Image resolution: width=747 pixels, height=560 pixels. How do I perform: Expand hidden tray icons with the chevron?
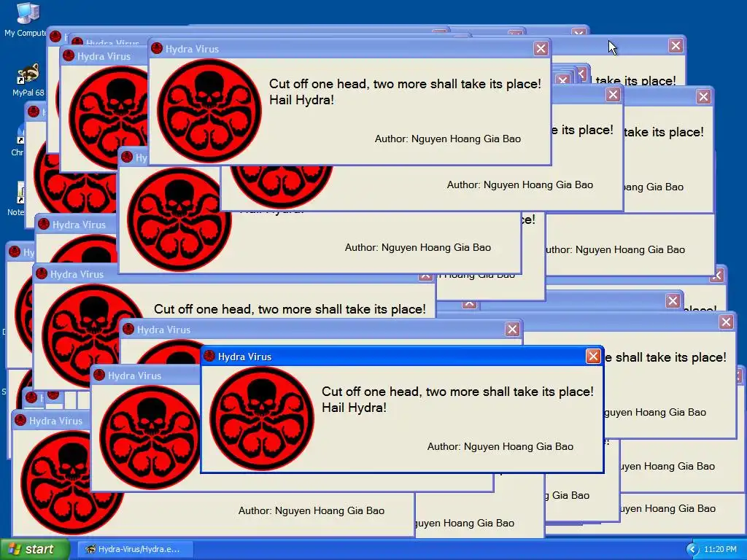coord(693,549)
